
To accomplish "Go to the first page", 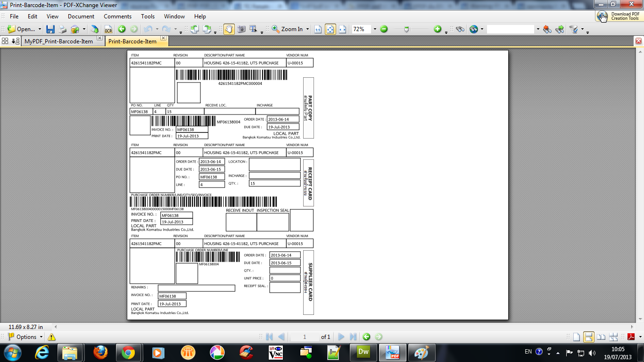I will (270, 337).
